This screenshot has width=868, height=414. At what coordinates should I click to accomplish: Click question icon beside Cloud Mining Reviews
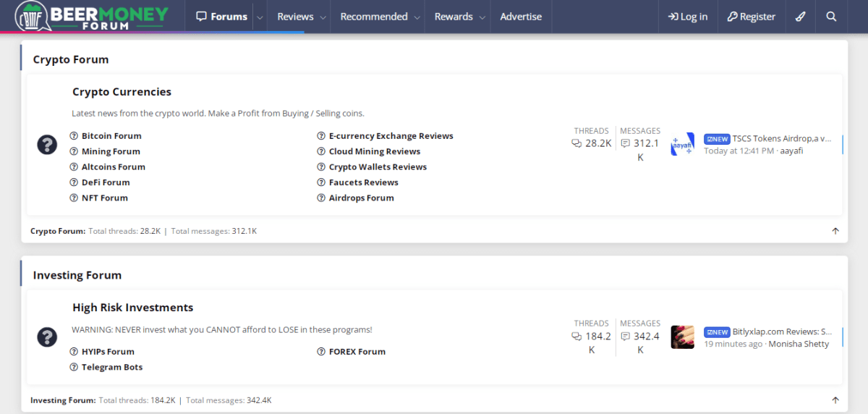321,151
